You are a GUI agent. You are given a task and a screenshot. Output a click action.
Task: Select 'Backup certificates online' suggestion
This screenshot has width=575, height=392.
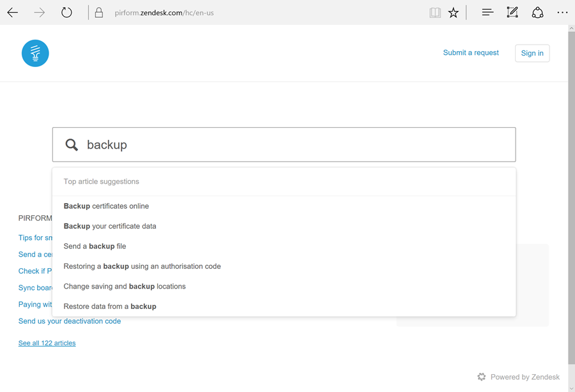[x=106, y=206]
